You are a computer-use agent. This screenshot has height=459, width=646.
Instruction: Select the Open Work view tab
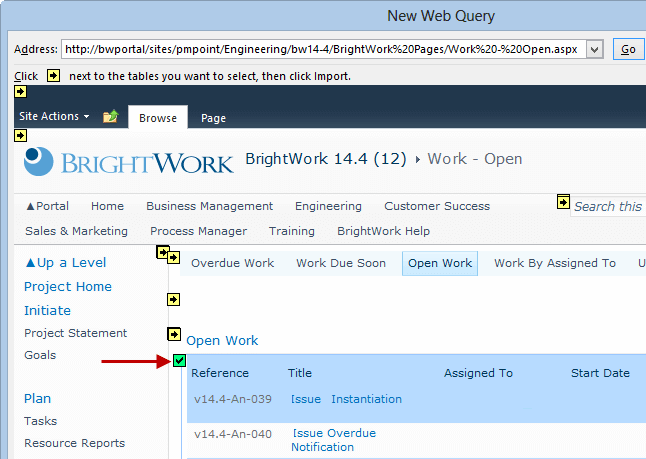pyautogui.click(x=440, y=263)
